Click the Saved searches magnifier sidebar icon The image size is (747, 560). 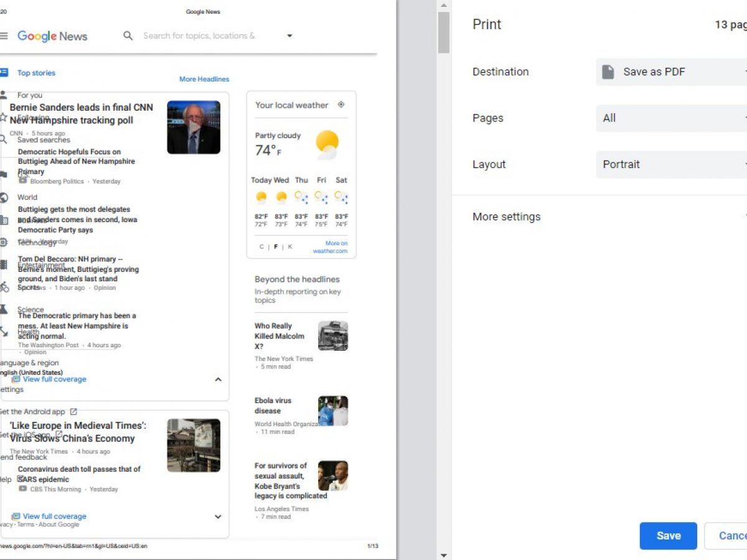pyautogui.click(x=4, y=139)
